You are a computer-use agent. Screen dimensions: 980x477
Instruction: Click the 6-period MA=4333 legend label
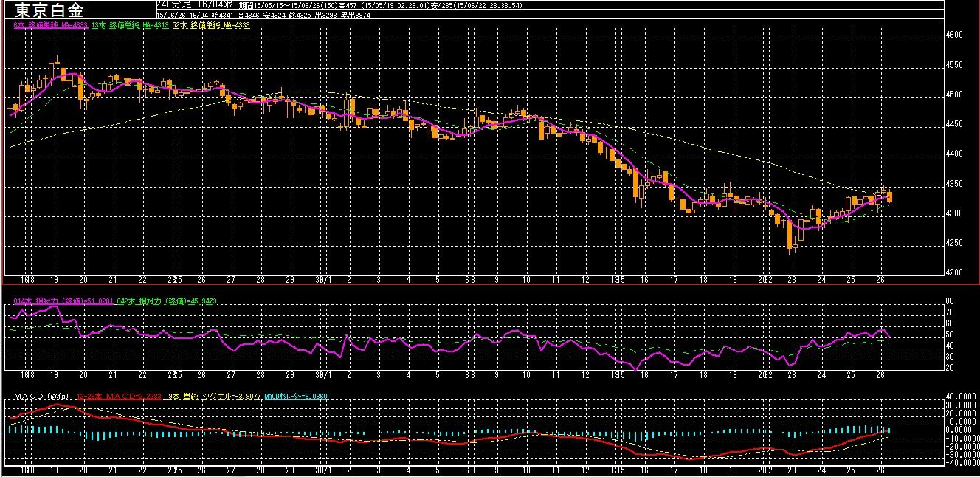tap(50, 24)
